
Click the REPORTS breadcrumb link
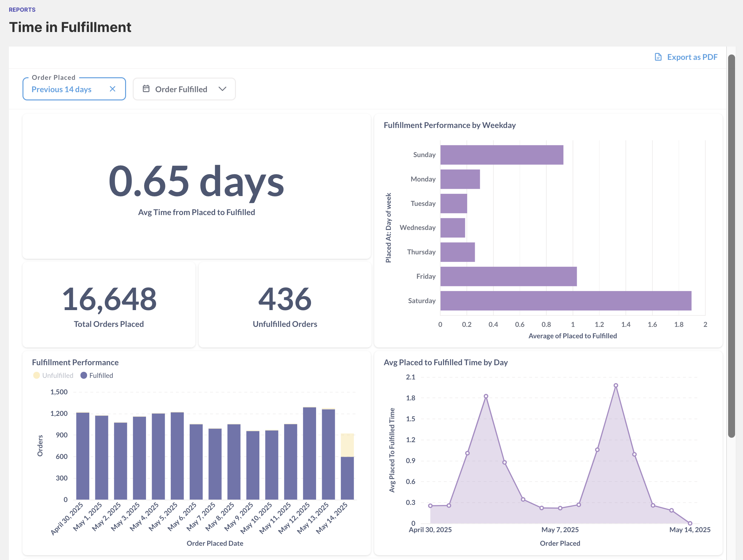tap(22, 10)
